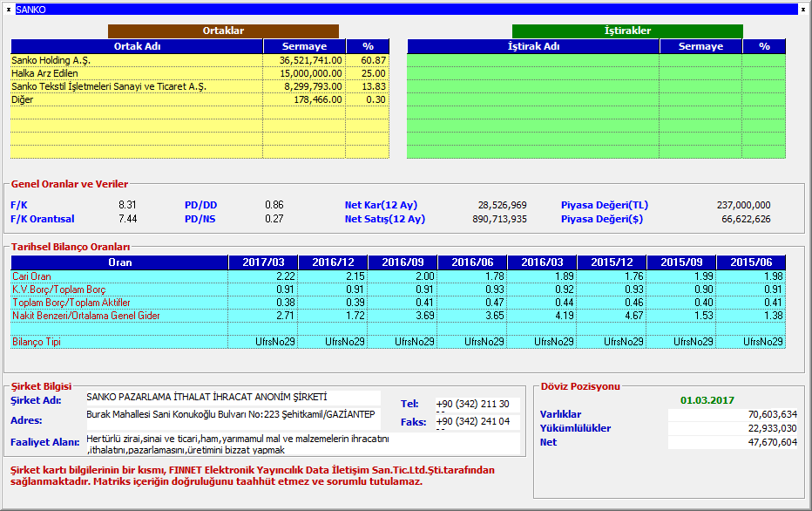Click the İştirak Adı column header
The height and width of the screenshot is (511, 812).
pos(533,46)
